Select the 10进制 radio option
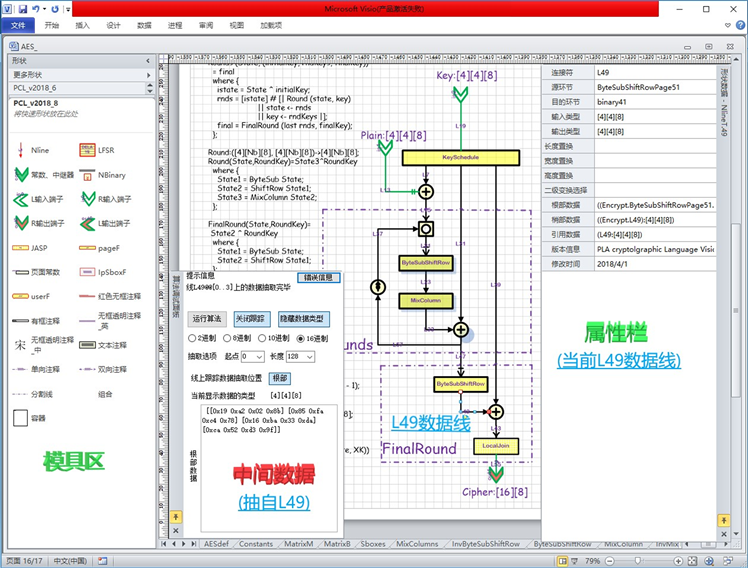 [x=261, y=338]
